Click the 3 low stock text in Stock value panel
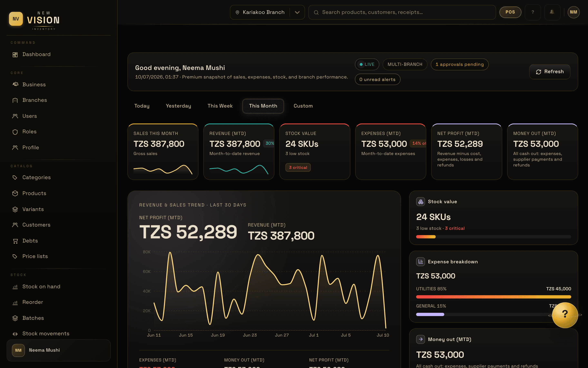Screen dimensions: 588x368 [429, 228]
